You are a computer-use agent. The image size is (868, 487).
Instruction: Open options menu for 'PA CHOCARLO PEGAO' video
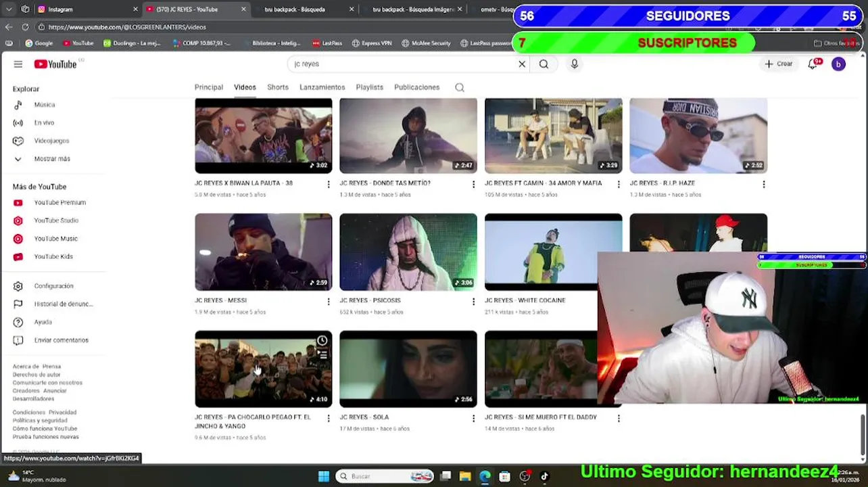(329, 418)
